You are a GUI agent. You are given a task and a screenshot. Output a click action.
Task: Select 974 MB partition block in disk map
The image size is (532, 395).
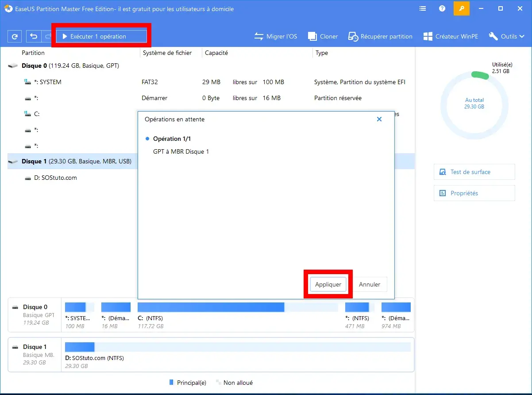(396, 316)
